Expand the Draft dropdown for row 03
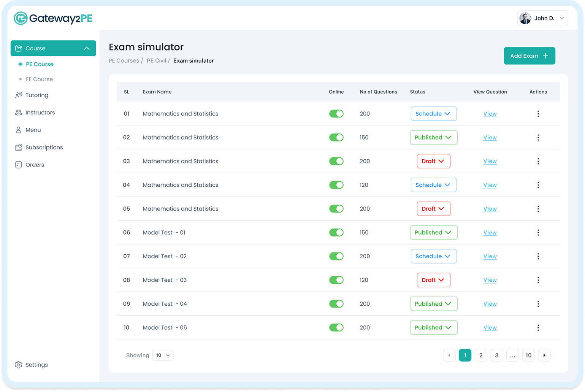 [x=433, y=161]
